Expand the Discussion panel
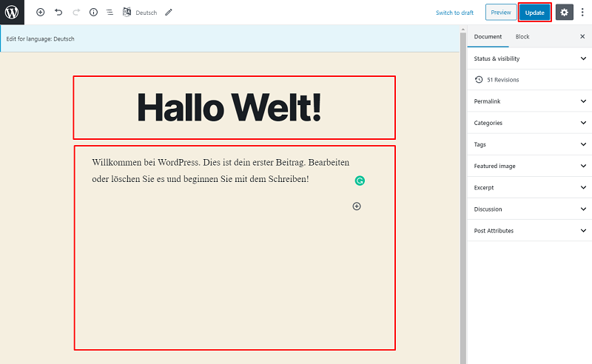The image size is (592, 364). 530,209
